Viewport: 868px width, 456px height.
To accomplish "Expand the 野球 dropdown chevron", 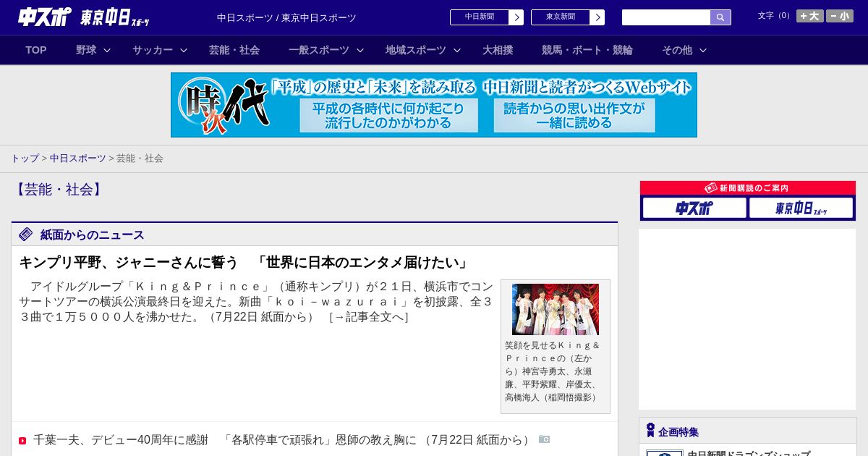I will click(107, 50).
